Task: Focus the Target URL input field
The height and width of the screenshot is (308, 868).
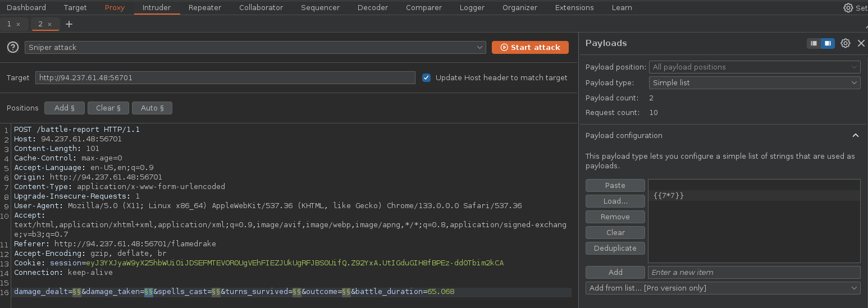Action: click(225, 77)
